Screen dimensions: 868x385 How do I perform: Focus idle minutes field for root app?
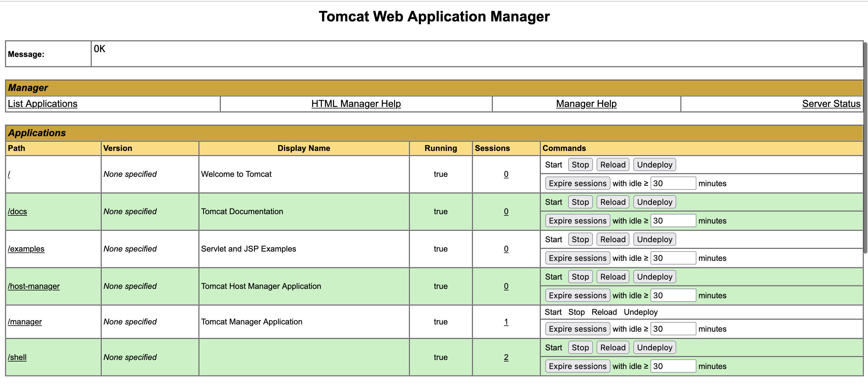click(x=673, y=183)
